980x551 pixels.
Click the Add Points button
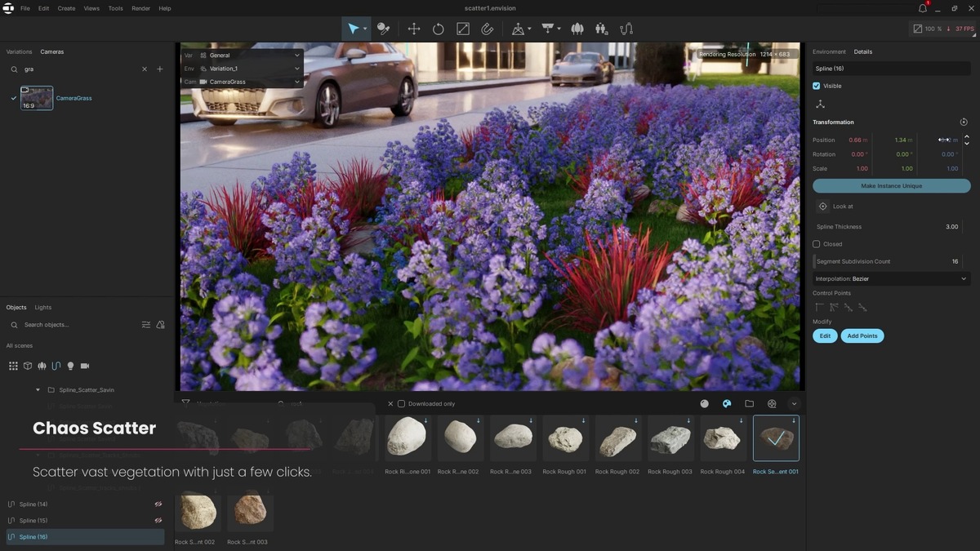(862, 335)
